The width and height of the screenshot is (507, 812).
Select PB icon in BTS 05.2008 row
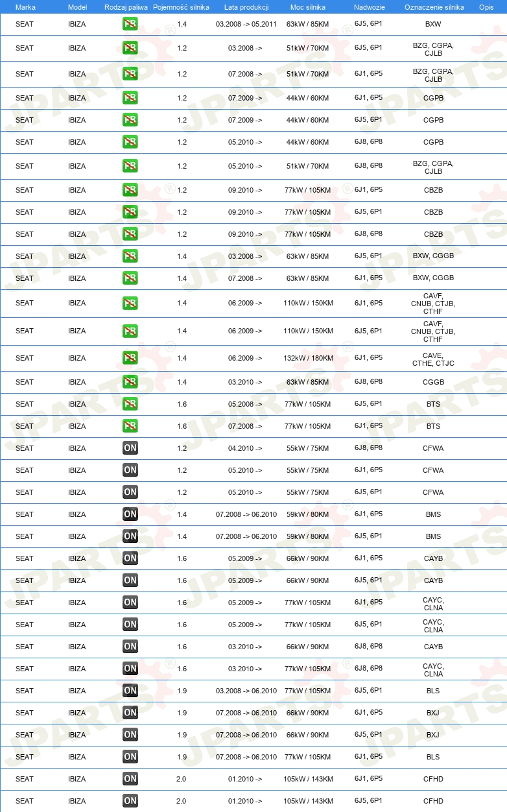pyautogui.click(x=130, y=404)
